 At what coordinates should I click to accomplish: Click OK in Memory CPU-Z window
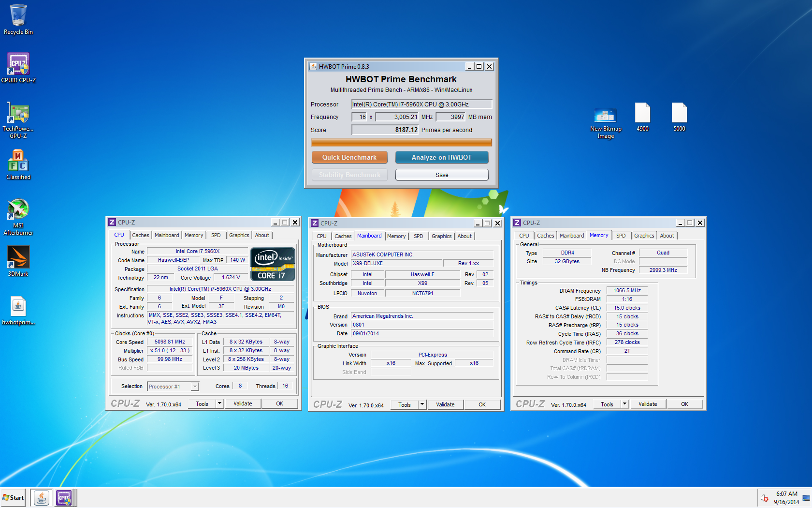(685, 404)
